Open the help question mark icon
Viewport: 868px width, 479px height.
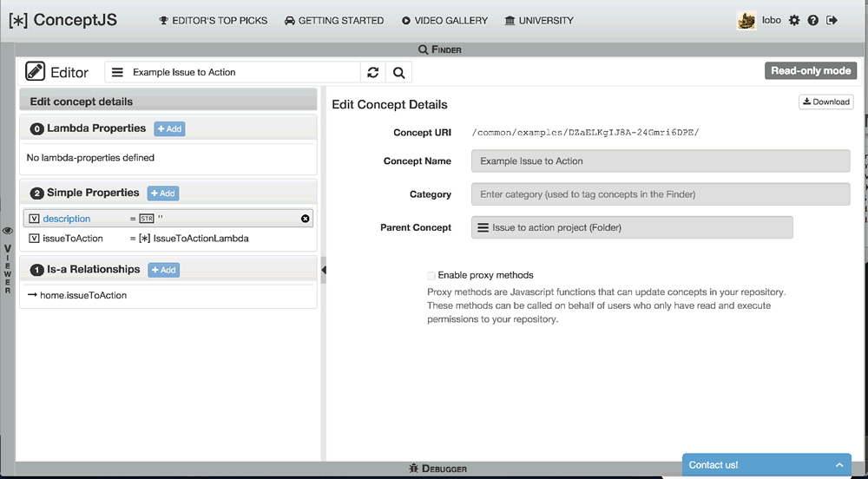[x=812, y=21]
